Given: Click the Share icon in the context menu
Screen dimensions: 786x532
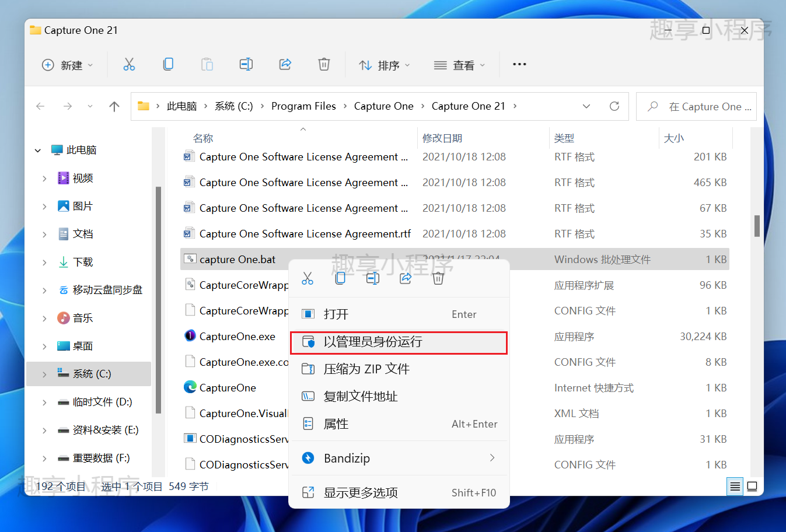Looking at the screenshot, I should tap(406, 278).
